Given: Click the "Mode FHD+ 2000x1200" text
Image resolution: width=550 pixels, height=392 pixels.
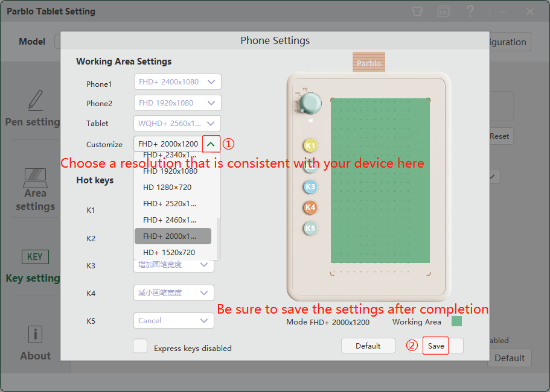Looking at the screenshot, I should point(328,322).
